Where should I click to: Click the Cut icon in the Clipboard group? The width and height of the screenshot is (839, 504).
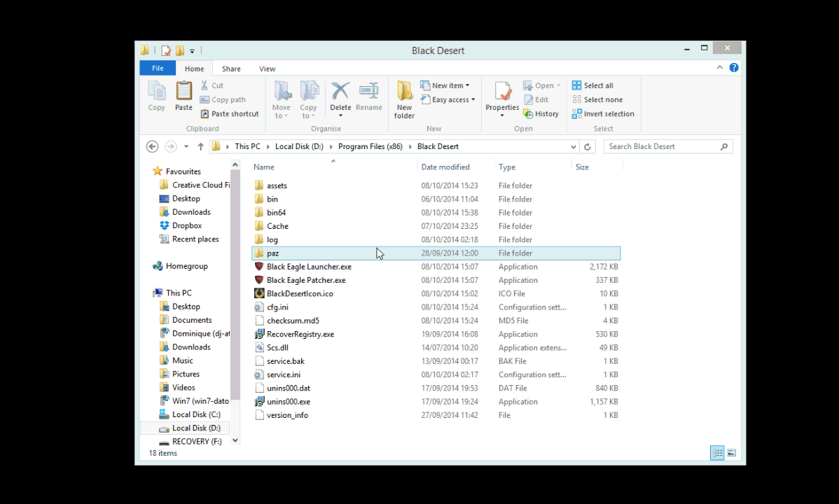pyautogui.click(x=212, y=85)
